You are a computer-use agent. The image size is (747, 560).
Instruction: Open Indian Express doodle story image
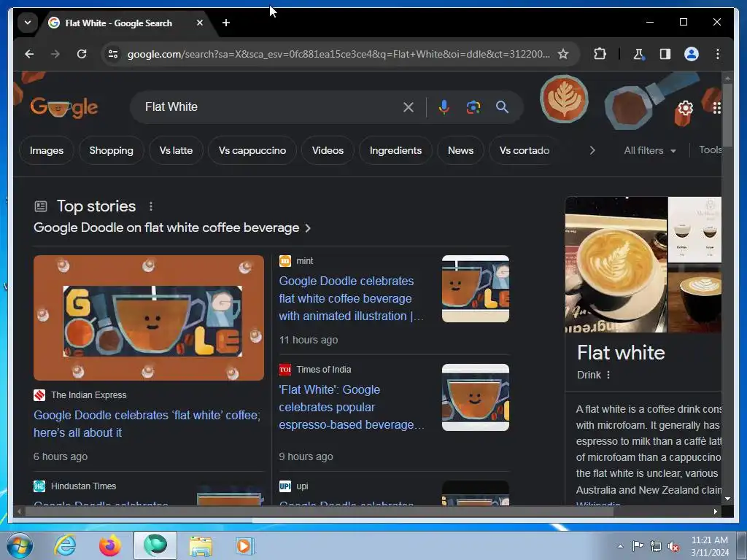pos(149,318)
